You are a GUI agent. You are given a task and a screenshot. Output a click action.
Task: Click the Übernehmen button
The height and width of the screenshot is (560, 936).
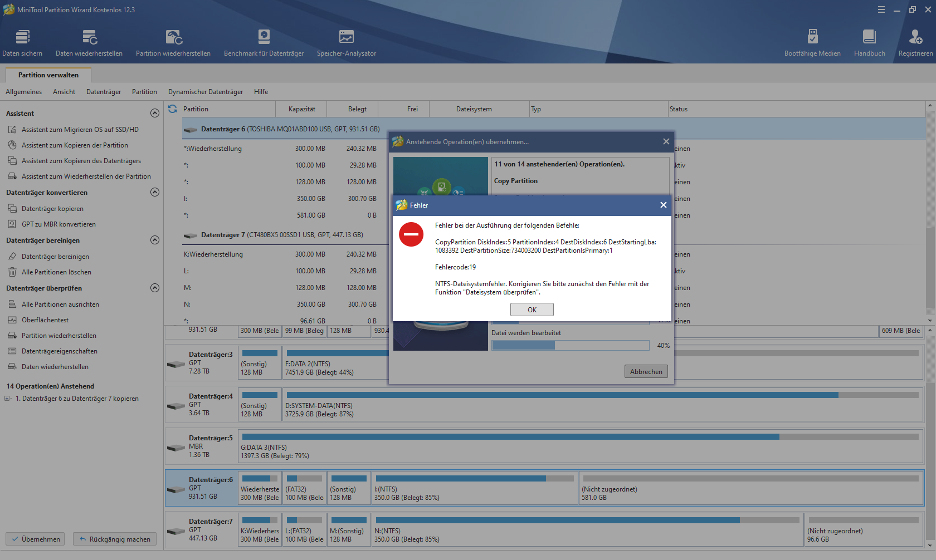pyautogui.click(x=35, y=539)
